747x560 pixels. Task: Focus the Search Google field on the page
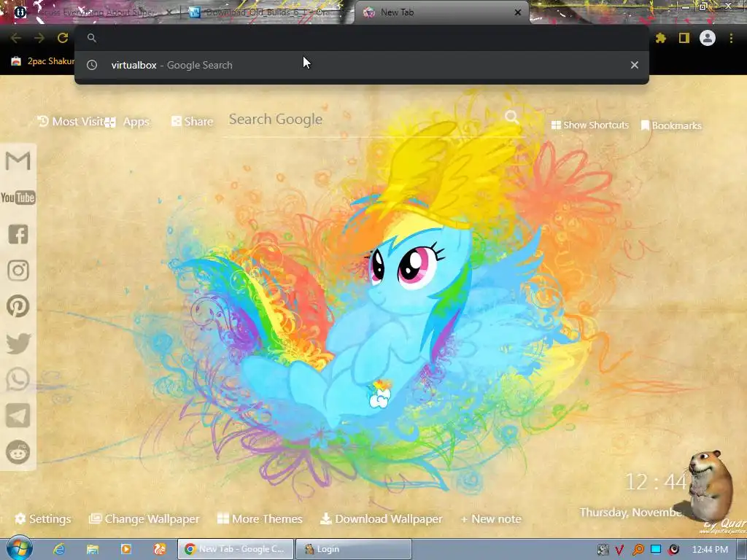(x=365, y=120)
